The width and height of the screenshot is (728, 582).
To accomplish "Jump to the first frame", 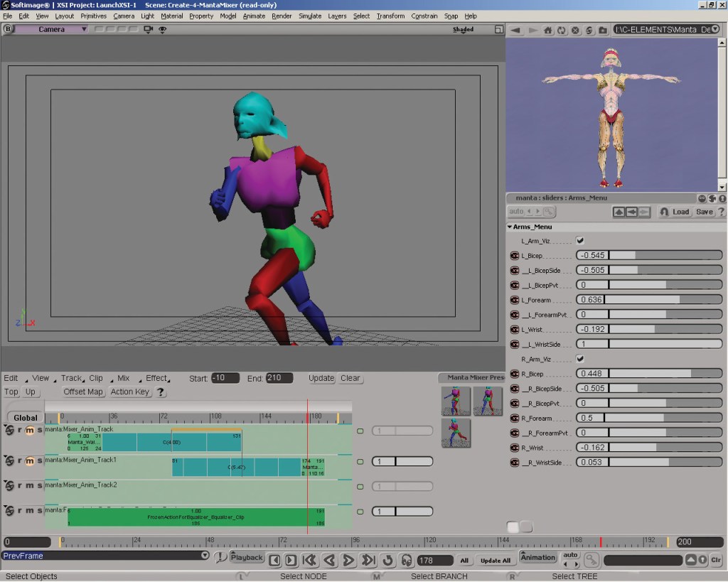I will [x=309, y=561].
